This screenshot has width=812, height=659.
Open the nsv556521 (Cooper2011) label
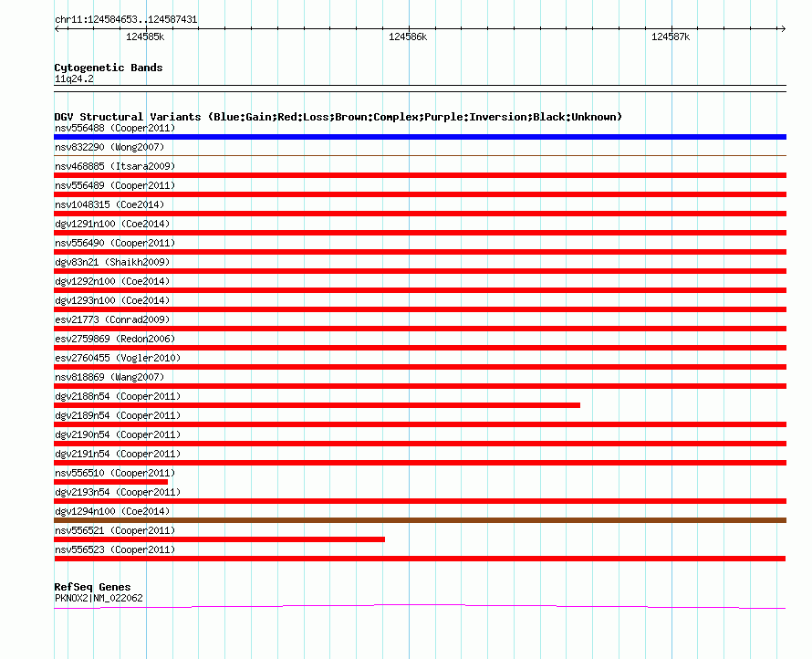click(115, 530)
